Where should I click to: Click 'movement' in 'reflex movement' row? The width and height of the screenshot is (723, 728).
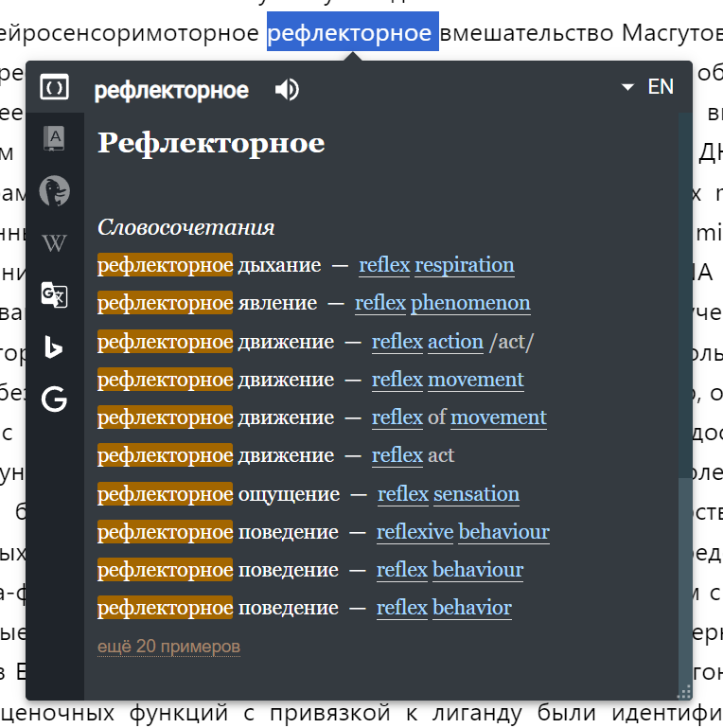[x=476, y=380]
